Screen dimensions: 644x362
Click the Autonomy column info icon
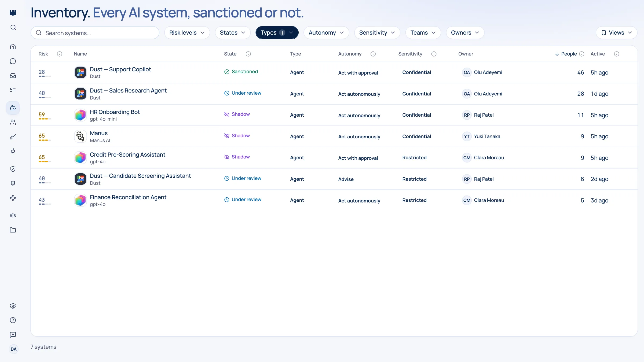click(x=373, y=54)
